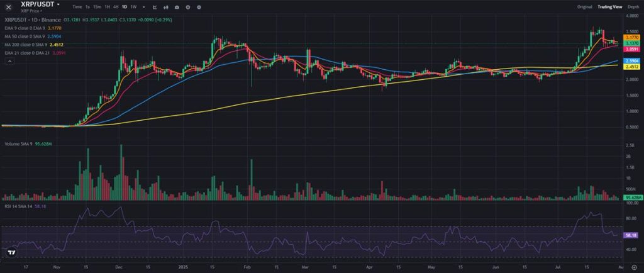The image size is (644, 273).
Task: Click the Feb label on time axis
Action: coord(247,267)
